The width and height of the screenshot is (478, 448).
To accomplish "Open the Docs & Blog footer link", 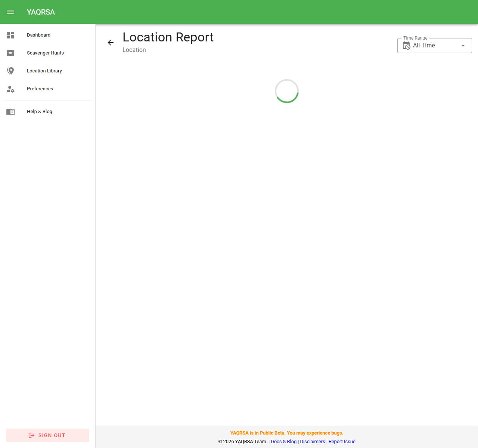I will (x=283, y=442).
